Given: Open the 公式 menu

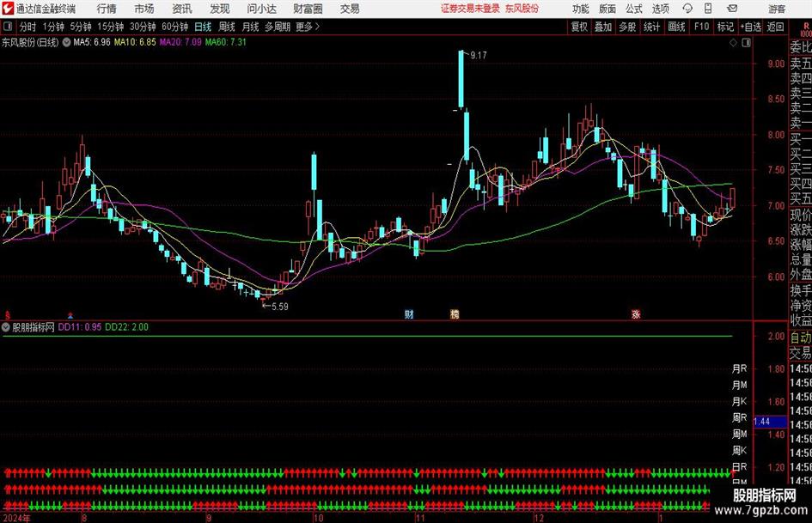Looking at the screenshot, I should coord(634,9).
